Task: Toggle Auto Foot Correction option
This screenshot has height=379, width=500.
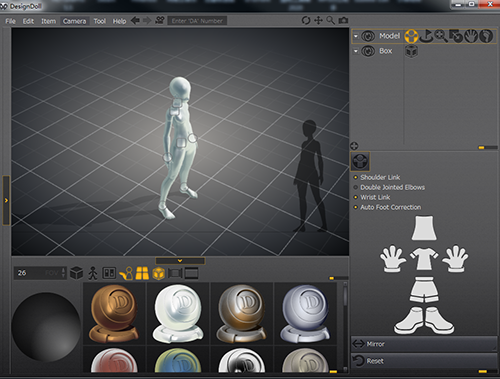Action: coord(355,207)
